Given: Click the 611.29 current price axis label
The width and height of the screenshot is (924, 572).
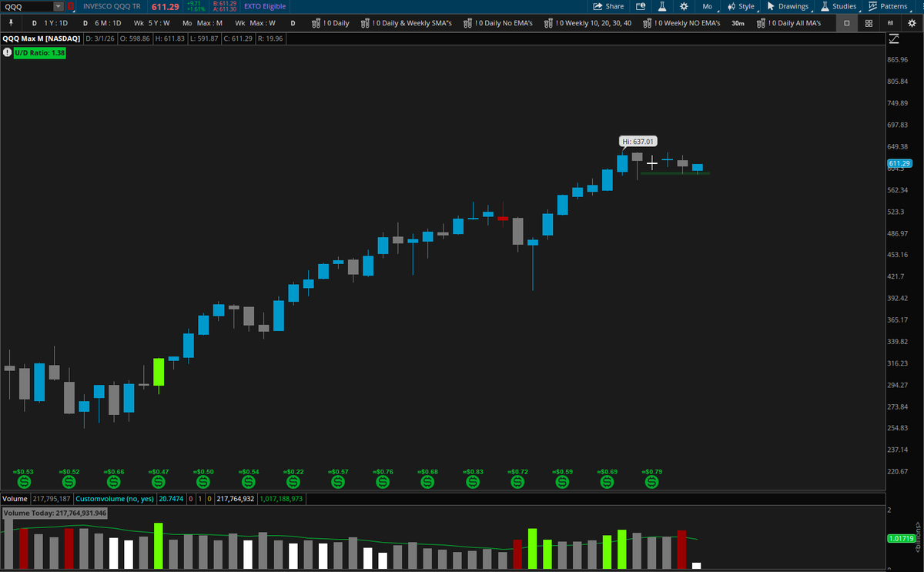Looking at the screenshot, I should click(x=899, y=163).
